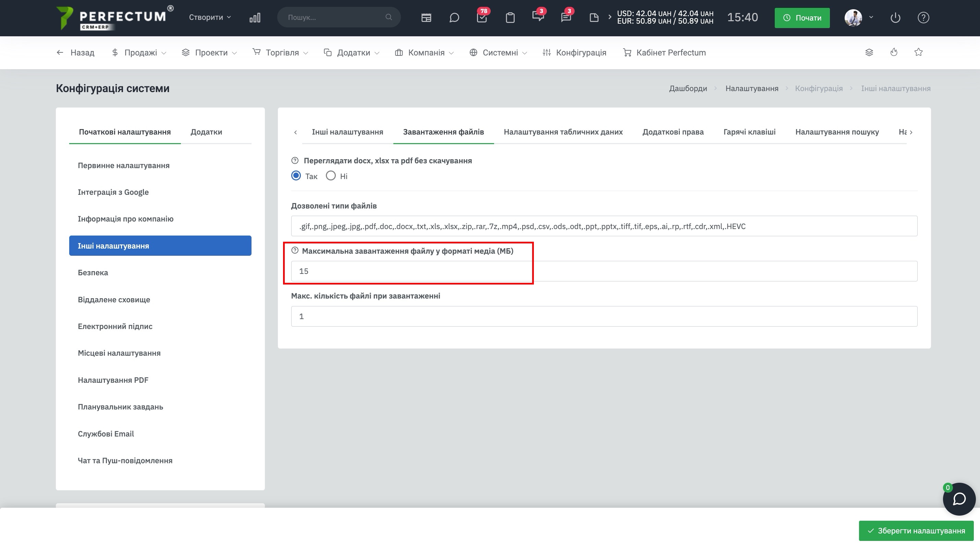Open the chat bubble icon in header
Viewport: 980px width, 543px height.
[x=454, y=17]
